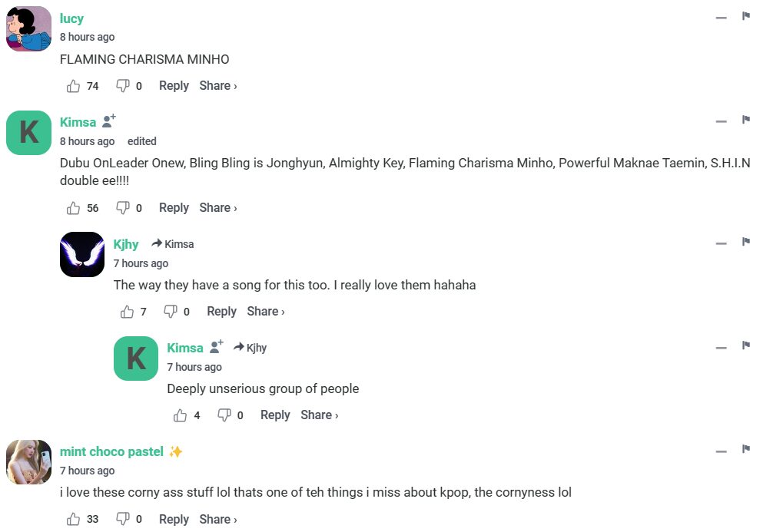Open Kjhy's wings avatar

(82, 254)
